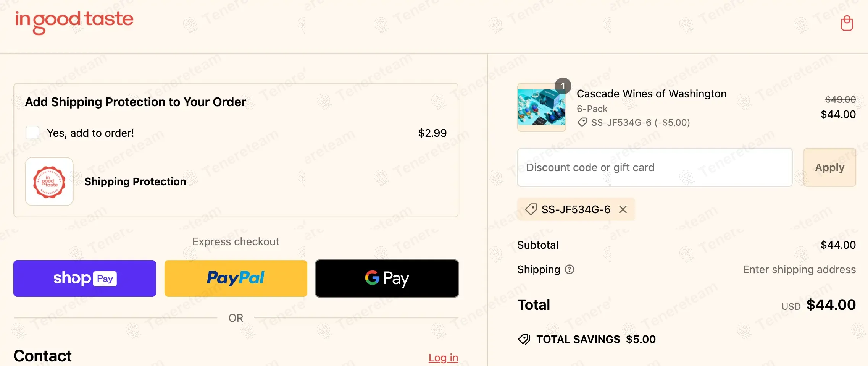Click the shipping help question mark icon

pos(570,270)
